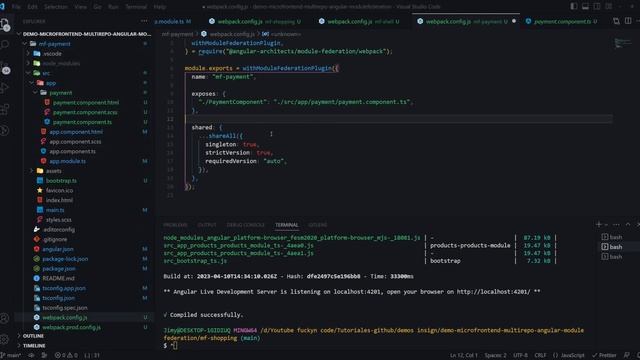Open the terminal panel more actions menu

click(x=616, y=224)
